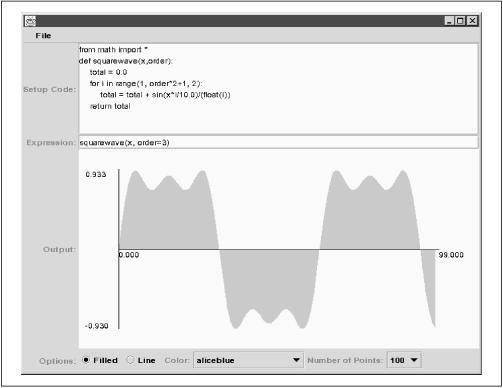Viewport: 503px width, 388px height.
Task: Maximize the plotter window
Action: tap(460, 21)
